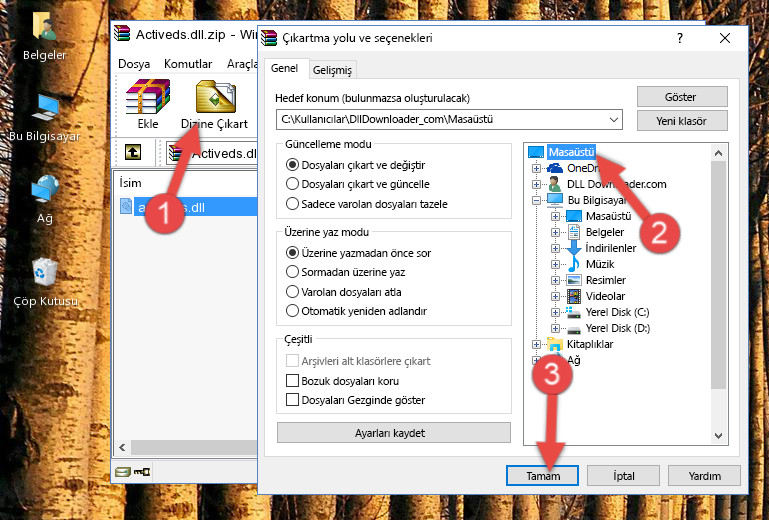This screenshot has width=769, height=520.
Task: Select Resimler pictures icon in tree
Action: [x=573, y=280]
